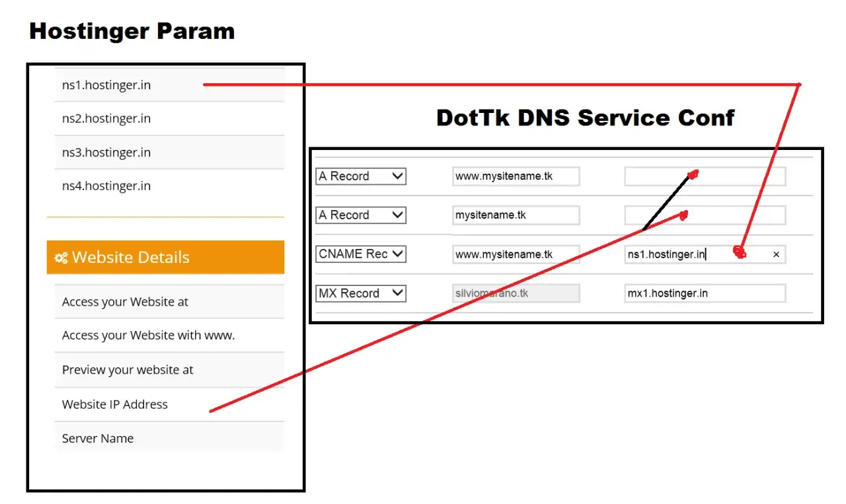Click 'Access your Website with www.' row
The height and width of the screenshot is (504, 846).
(169, 336)
